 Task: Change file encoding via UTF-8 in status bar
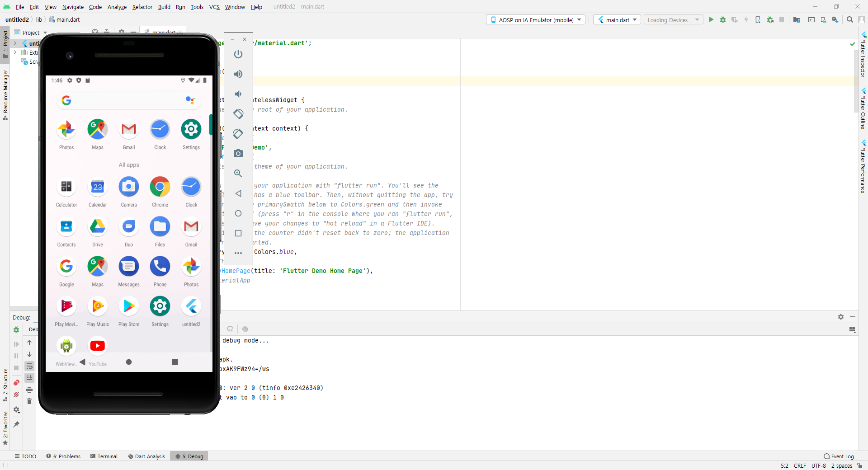pyautogui.click(x=818, y=465)
